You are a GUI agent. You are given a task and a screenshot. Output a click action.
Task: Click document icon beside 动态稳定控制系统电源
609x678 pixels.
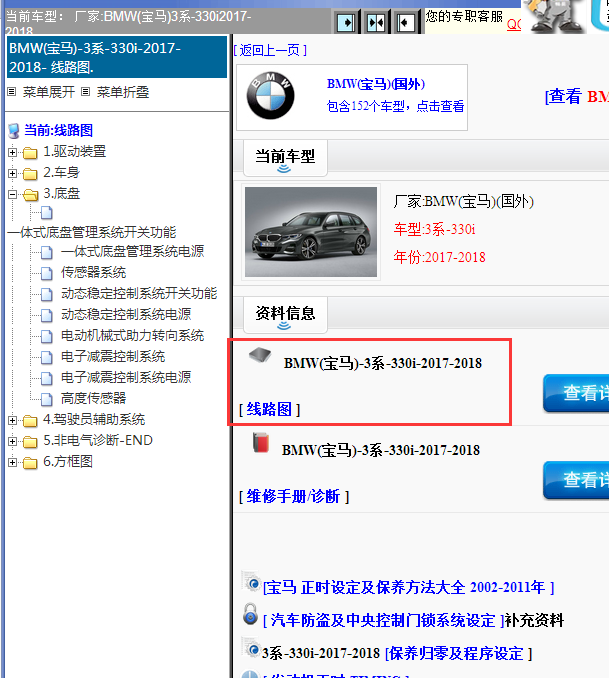click(47, 315)
